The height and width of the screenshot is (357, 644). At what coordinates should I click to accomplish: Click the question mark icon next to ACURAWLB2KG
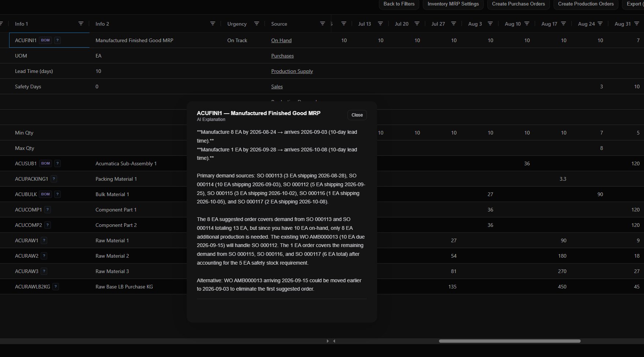56,287
